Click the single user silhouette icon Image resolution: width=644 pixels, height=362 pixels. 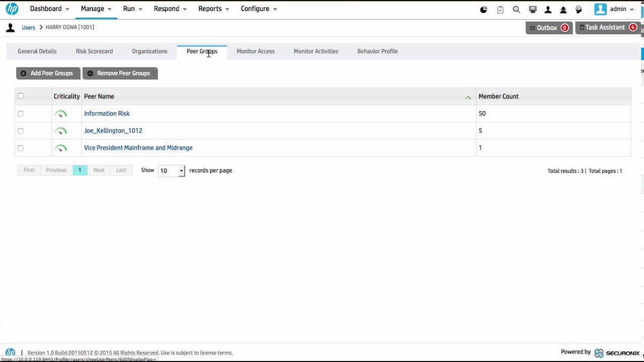[548, 10]
